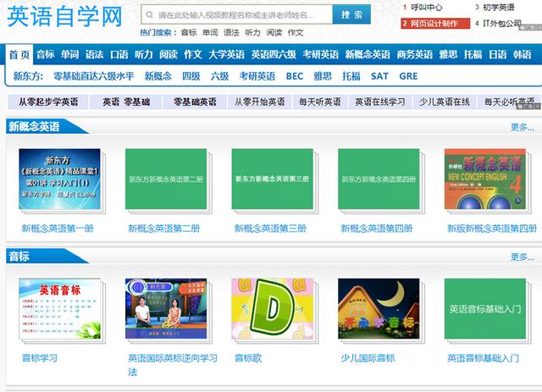Open 托福 in main navigation bar

[x=473, y=55]
